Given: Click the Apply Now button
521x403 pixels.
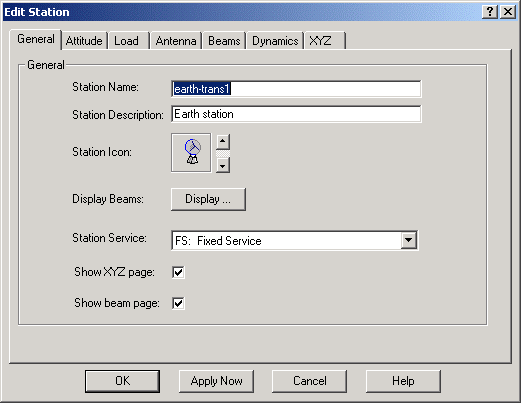Looking at the screenshot, I should pyautogui.click(x=216, y=381).
